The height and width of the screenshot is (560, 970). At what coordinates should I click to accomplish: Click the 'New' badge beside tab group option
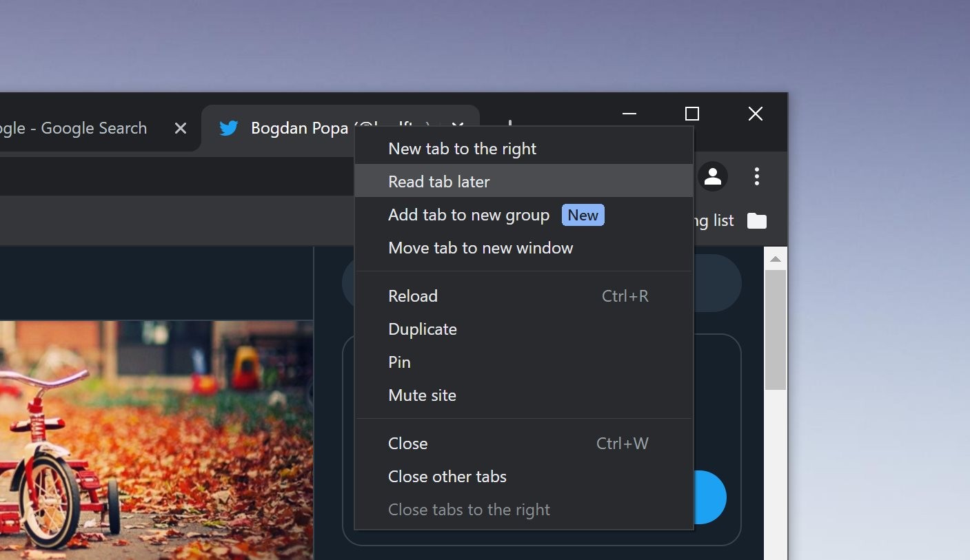pos(583,214)
